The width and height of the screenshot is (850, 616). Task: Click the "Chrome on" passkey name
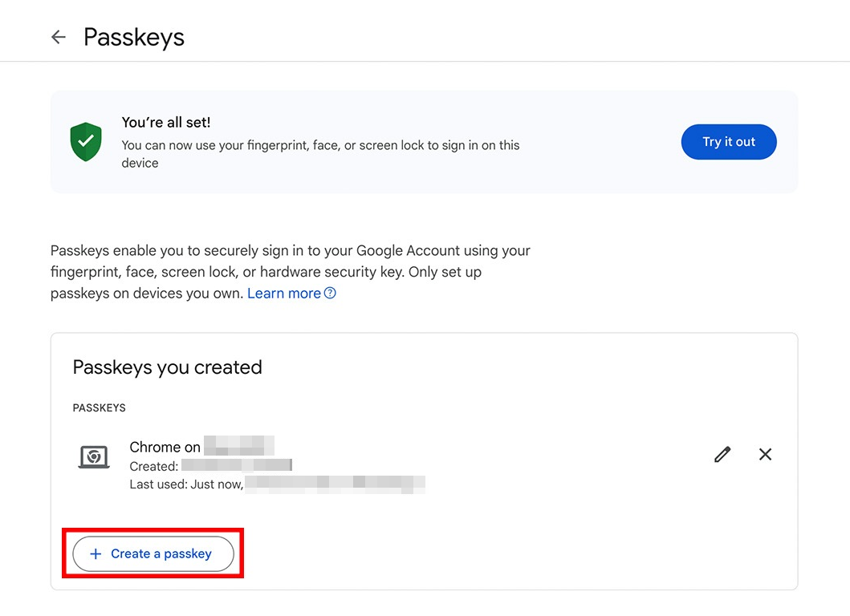[165, 447]
